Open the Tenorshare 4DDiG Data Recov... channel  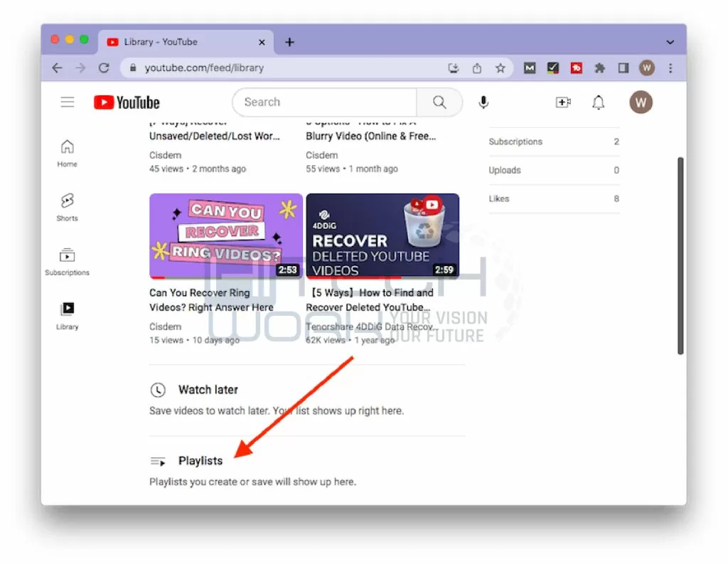pyautogui.click(x=372, y=326)
